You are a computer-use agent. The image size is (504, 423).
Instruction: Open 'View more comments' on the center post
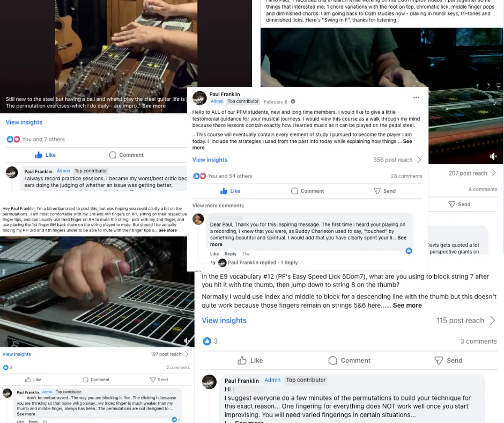click(x=218, y=206)
